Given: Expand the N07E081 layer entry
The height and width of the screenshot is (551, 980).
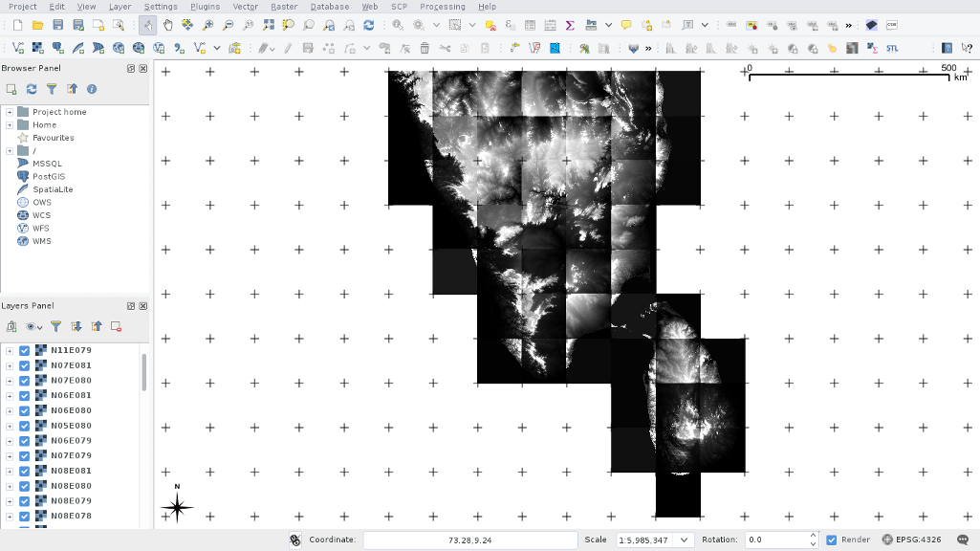Looking at the screenshot, I should [10, 365].
